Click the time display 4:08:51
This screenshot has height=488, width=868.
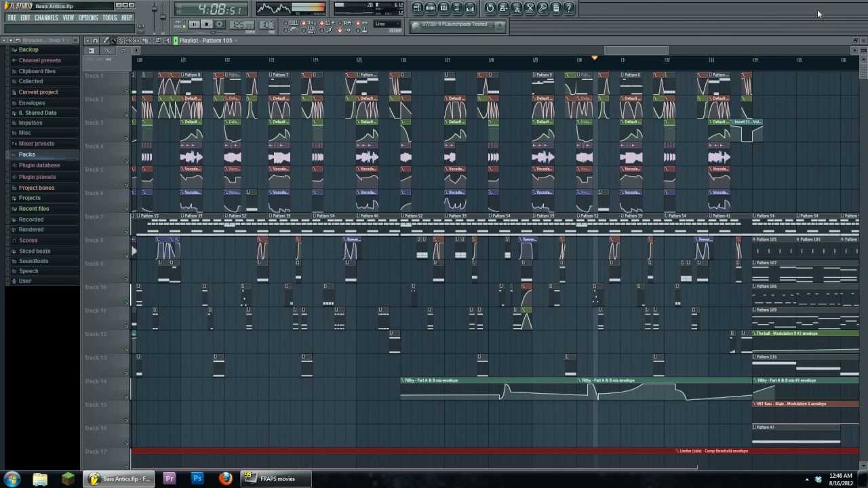(x=211, y=9)
